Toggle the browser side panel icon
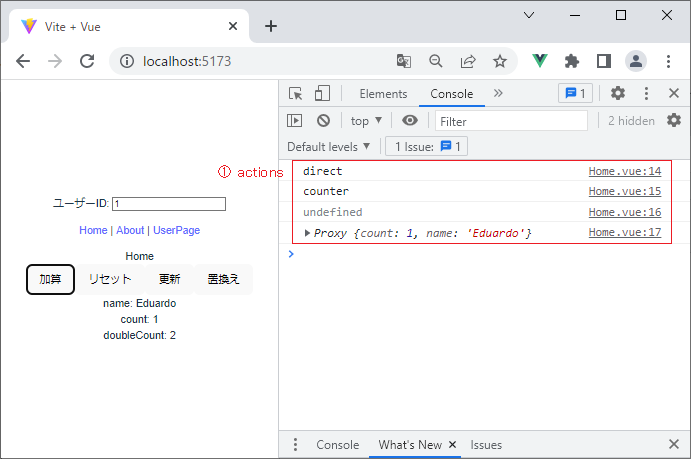Viewport: 691px width, 459px height. point(604,61)
